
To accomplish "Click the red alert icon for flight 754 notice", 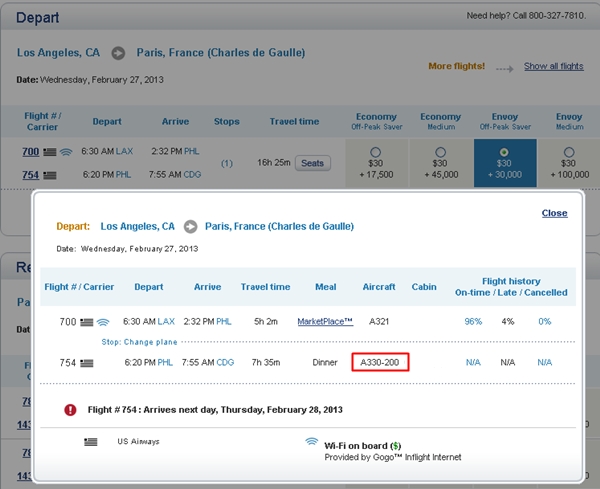I will pos(70,410).
